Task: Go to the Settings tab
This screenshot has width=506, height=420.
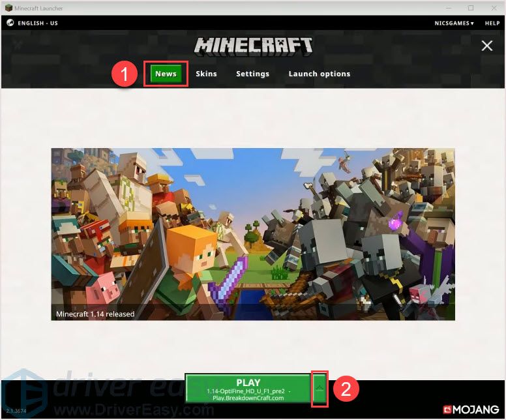Action: point(252,74)
